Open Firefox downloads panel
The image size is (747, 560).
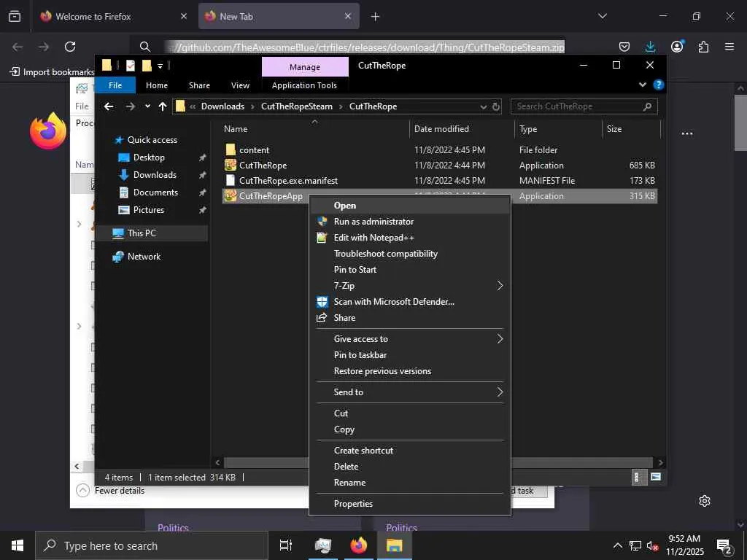650,47
